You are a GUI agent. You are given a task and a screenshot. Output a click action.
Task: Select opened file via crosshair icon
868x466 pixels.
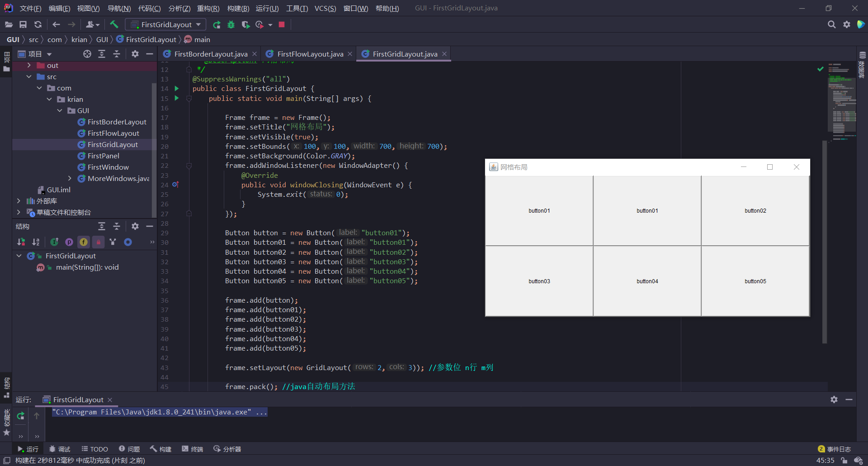click(87, 53)
